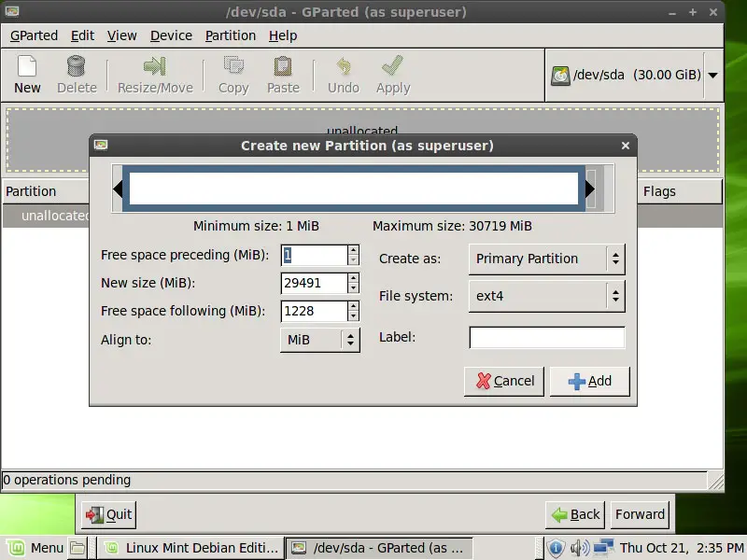The image size is (747, 560).
Task: Increase Free space preceding value
Action: (353, 250)
